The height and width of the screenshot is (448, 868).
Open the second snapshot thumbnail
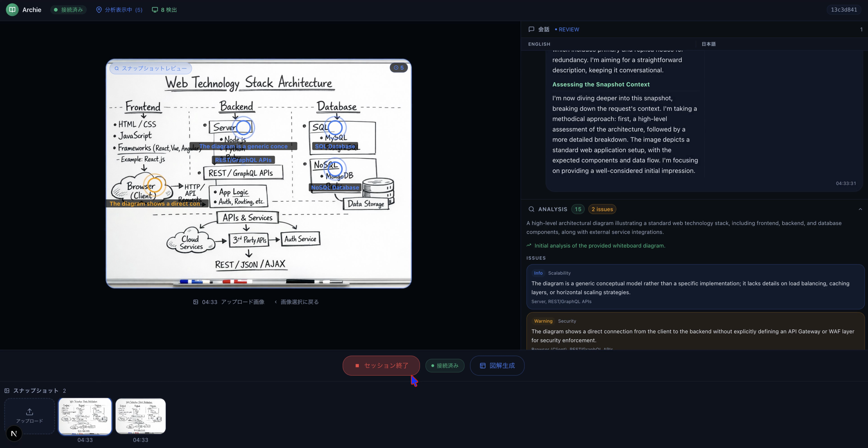tap(141, 416)
